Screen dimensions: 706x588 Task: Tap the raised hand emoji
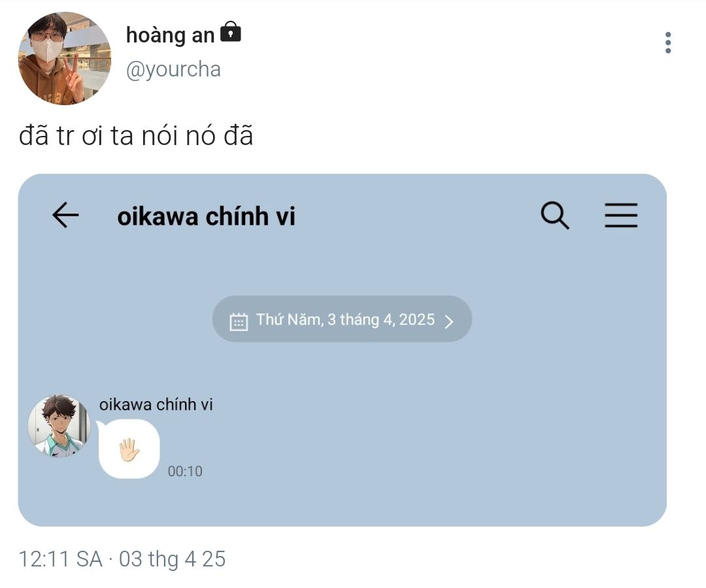129,449
